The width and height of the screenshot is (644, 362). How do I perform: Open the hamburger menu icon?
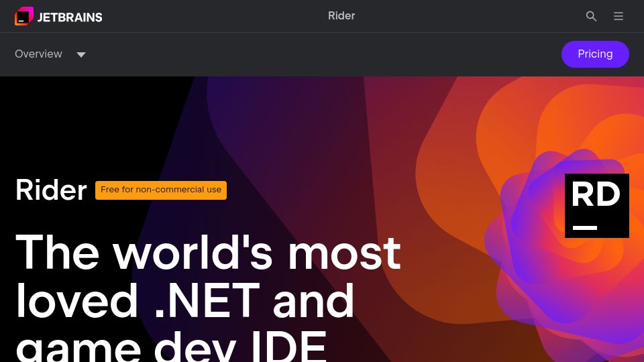(x=619, y=16)
